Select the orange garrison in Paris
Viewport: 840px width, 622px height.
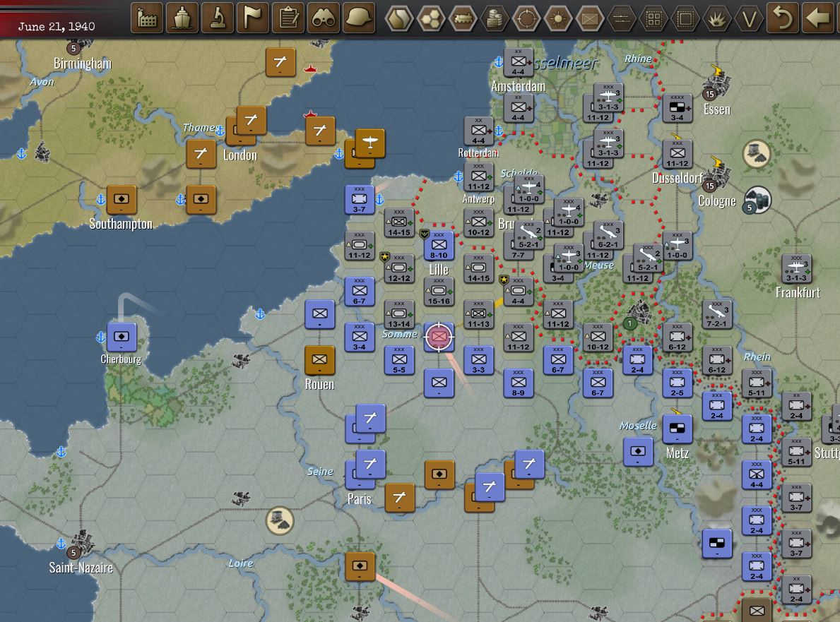coord(439,475)
